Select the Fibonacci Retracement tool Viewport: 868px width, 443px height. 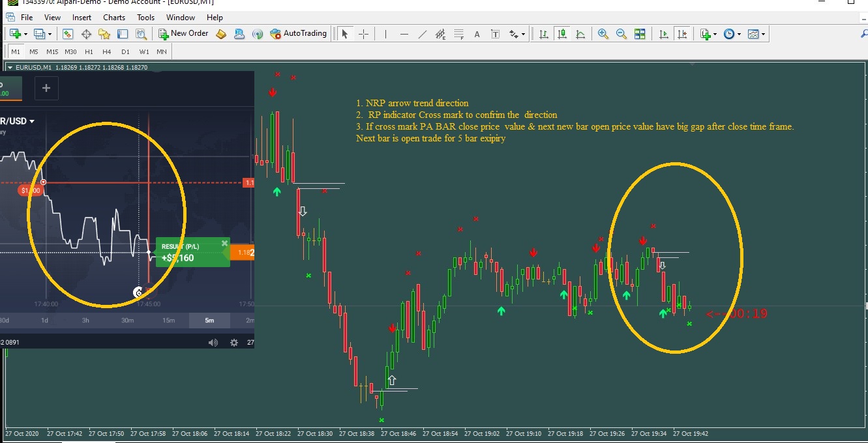[x=459, y=34]
